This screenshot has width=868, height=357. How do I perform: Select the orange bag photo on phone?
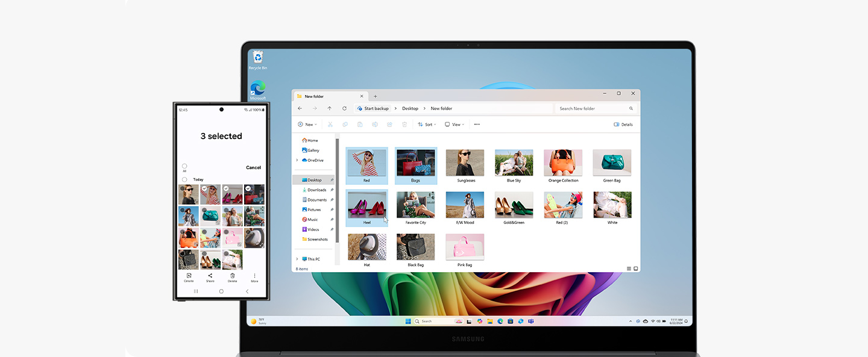189,238
